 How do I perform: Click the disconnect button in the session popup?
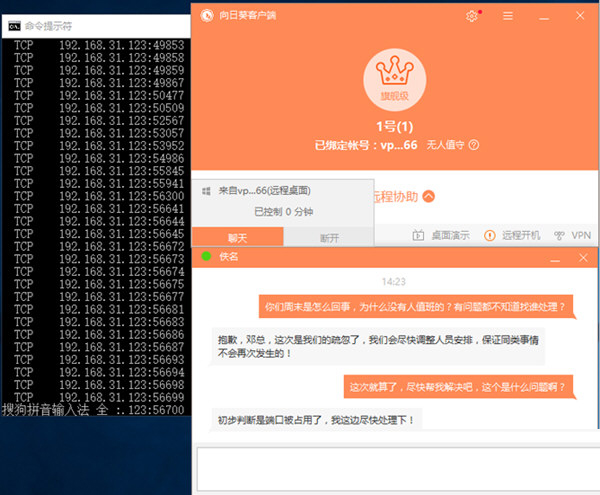pos(329,238)
